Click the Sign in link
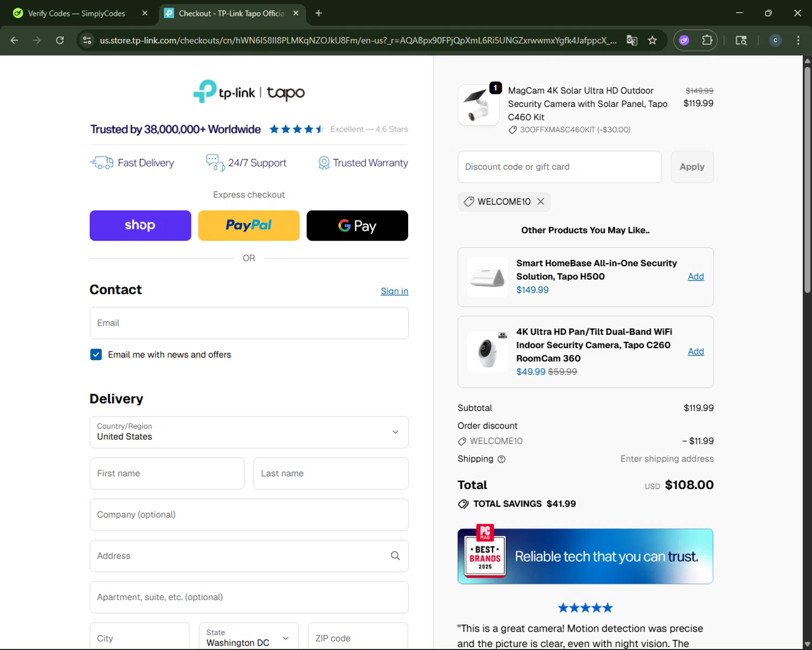 pyautogui.click(x=394, y=291)
